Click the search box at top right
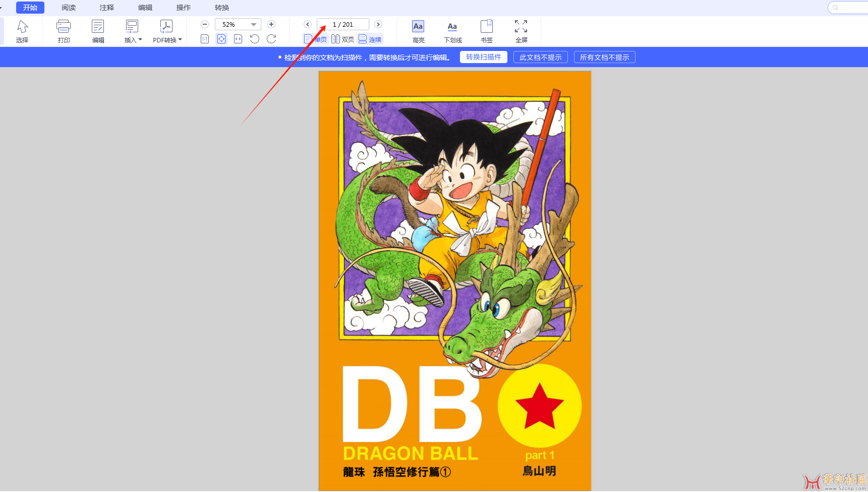Viewport: 868px width, 492px height. coord(848,8)
